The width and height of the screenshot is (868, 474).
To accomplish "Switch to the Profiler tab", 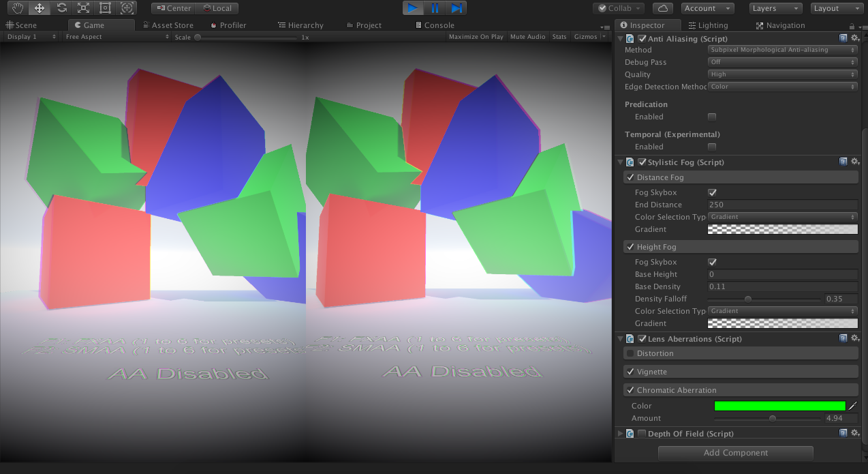I will click(228, 25).
